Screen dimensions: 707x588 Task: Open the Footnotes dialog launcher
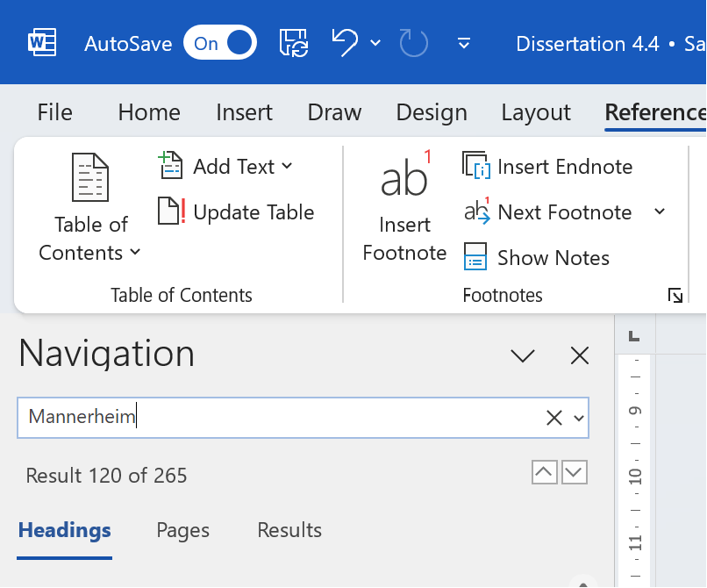675,296
